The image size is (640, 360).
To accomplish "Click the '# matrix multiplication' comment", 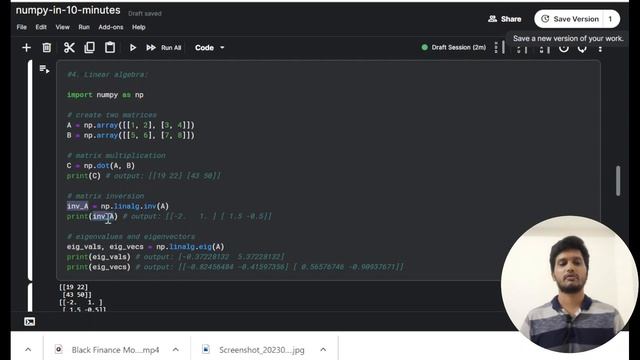I will click(x=116, y=156).
